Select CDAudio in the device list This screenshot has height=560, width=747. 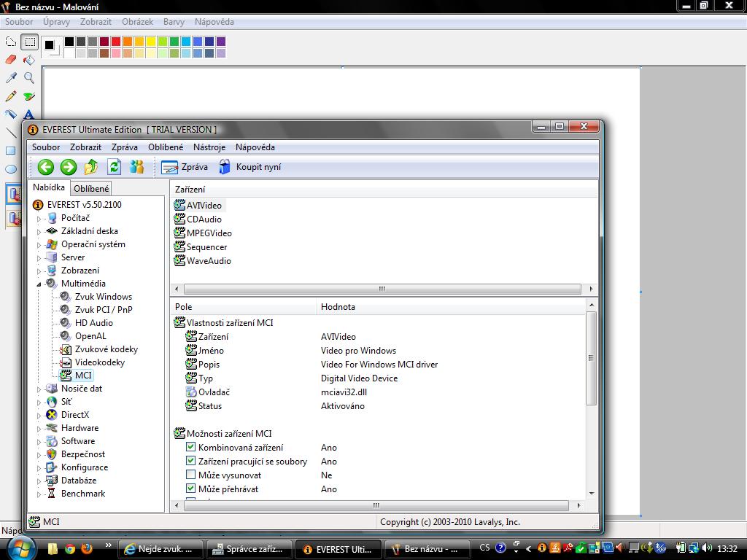198,219
